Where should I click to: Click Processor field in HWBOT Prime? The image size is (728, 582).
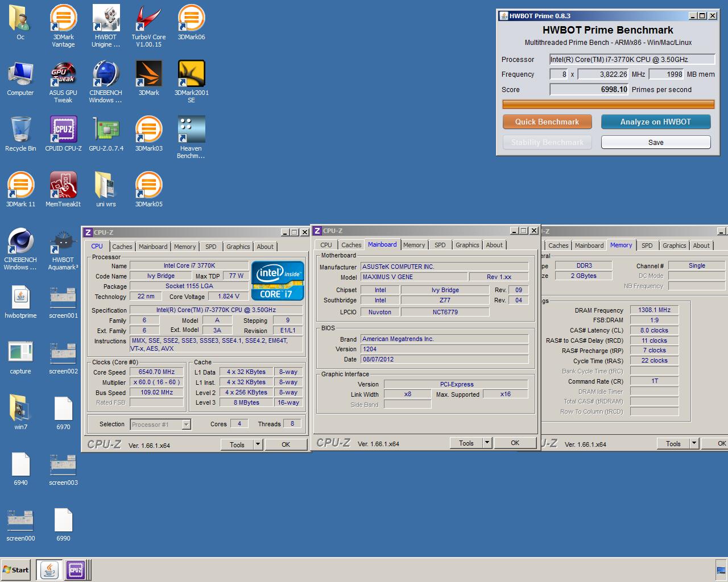tap(632, 59)
